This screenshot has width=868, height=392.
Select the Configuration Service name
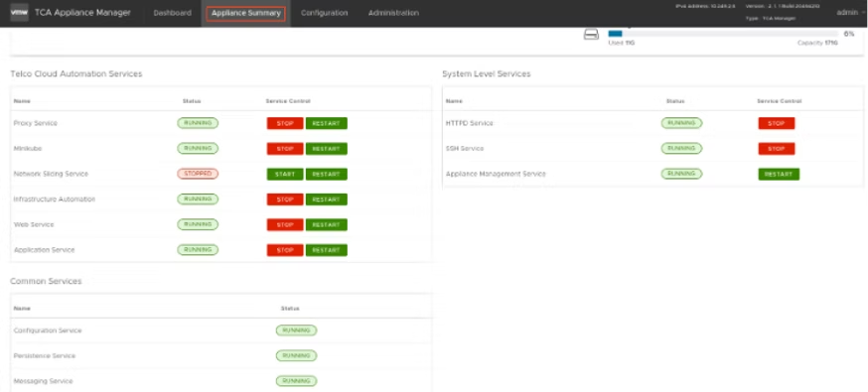click(48, 330)
